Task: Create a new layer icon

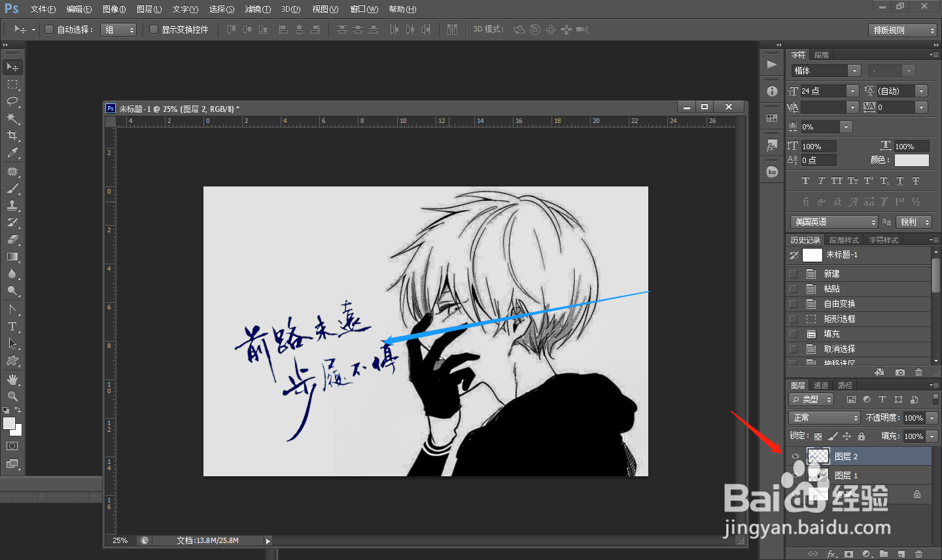Action: [901, 554]
